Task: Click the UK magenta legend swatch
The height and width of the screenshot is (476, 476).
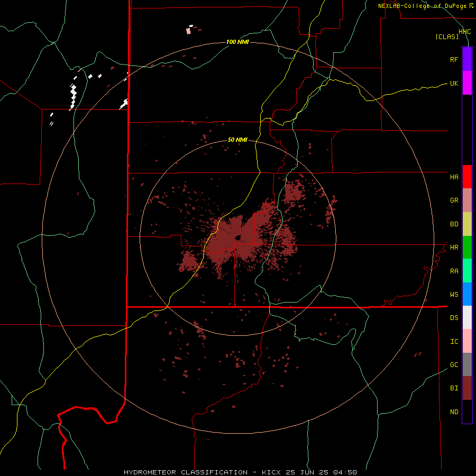Action: [467, 83]
